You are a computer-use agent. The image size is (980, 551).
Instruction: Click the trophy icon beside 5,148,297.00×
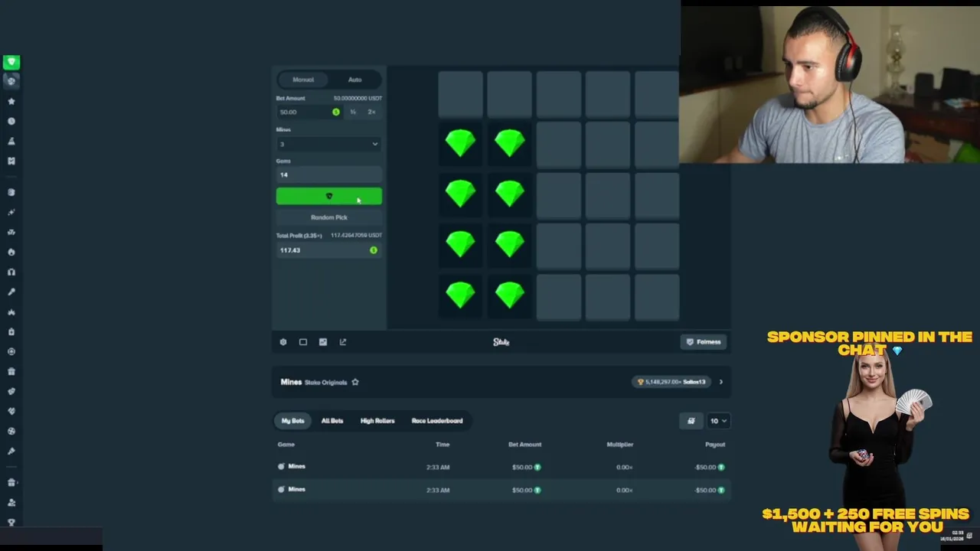coord(641,382)
